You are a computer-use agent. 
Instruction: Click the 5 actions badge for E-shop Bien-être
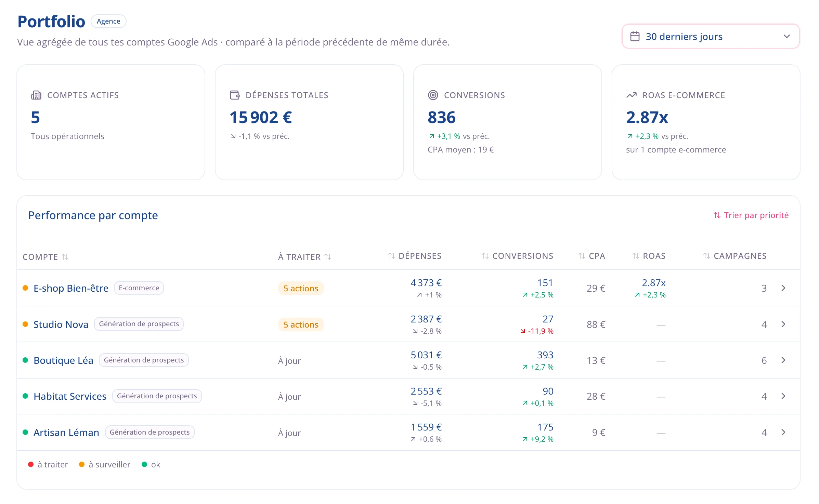click(301, 288)
